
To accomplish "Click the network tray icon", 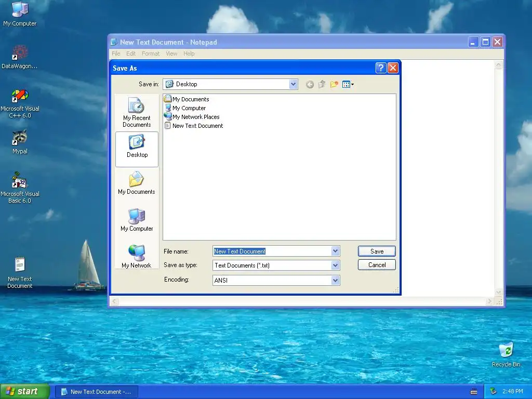I will (494, 392).
